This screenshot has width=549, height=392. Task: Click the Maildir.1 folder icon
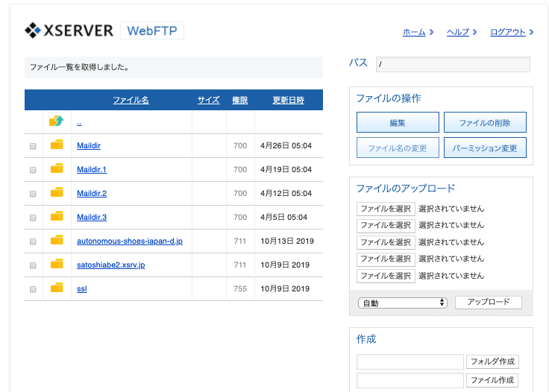(x=57, y=169)
